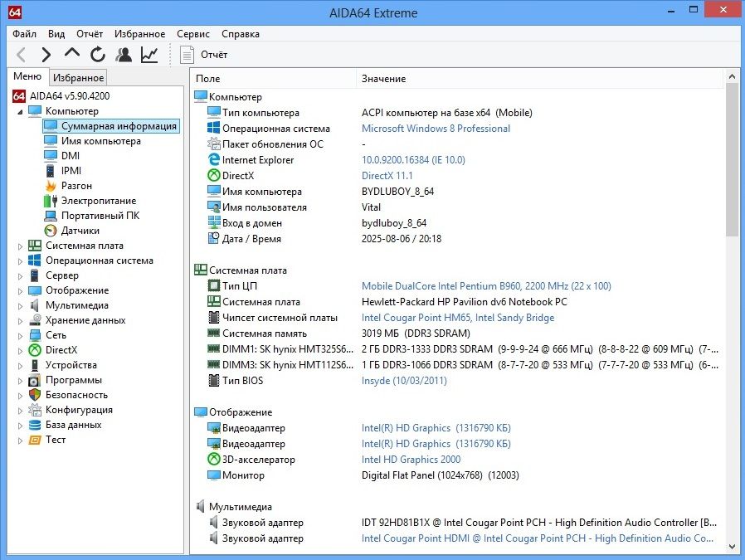745x560 pixels.
Task: Open the Сервис menu
Action: [193, 34]
